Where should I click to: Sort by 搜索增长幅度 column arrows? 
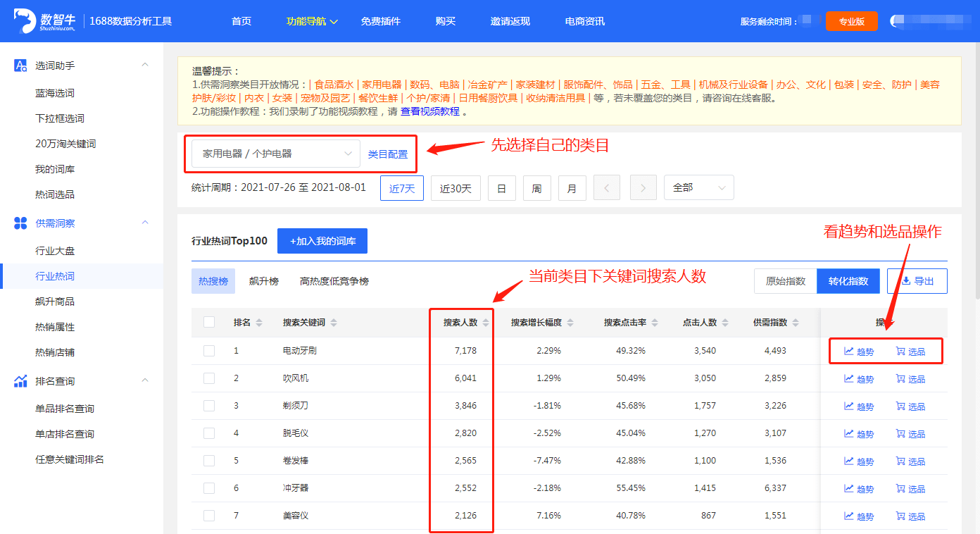coord(570,323)
